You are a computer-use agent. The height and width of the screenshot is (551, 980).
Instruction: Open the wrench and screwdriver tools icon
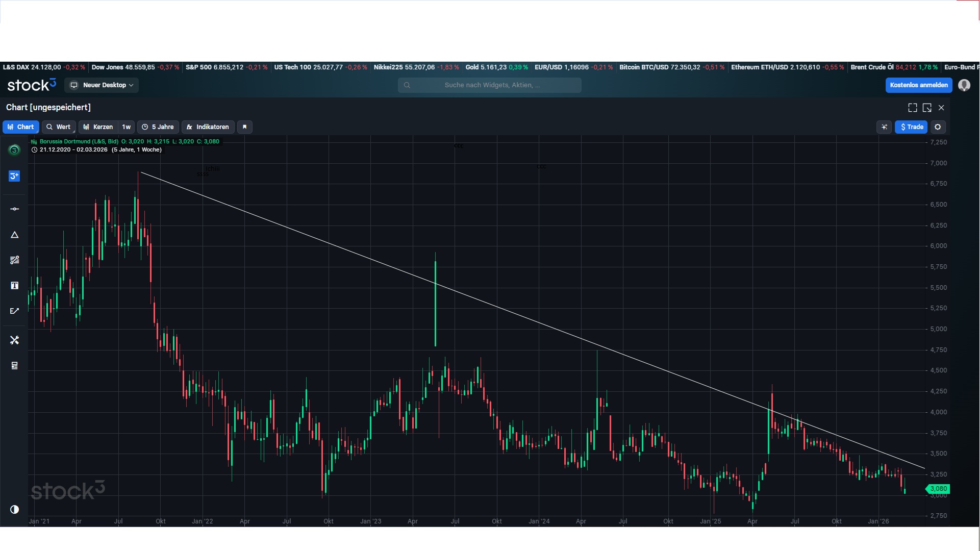coord(14,340)
